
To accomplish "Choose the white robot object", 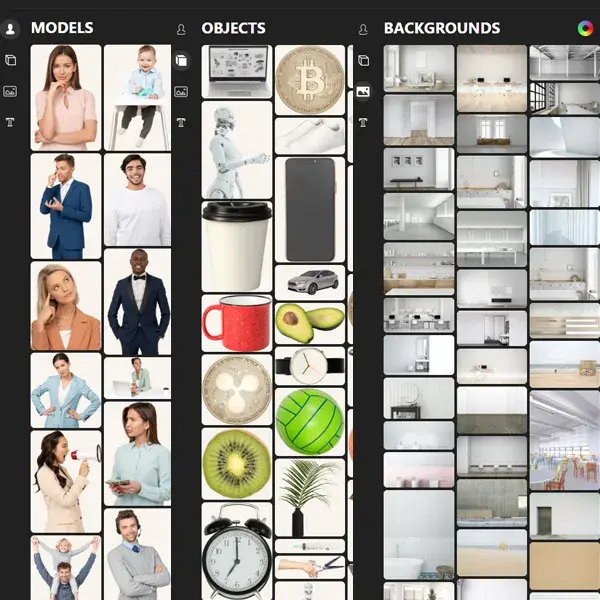I will coord(237,150).
